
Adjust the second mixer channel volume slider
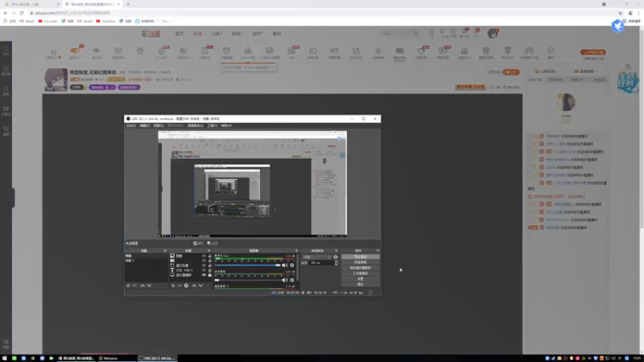click(247, 280)
